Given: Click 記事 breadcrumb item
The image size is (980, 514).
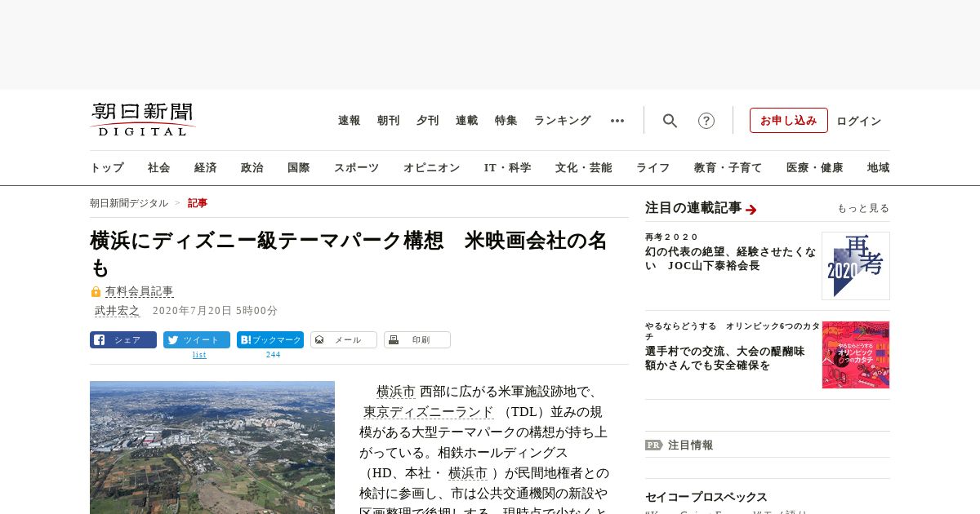Looking at the screenshot, I should click(198, 203).
